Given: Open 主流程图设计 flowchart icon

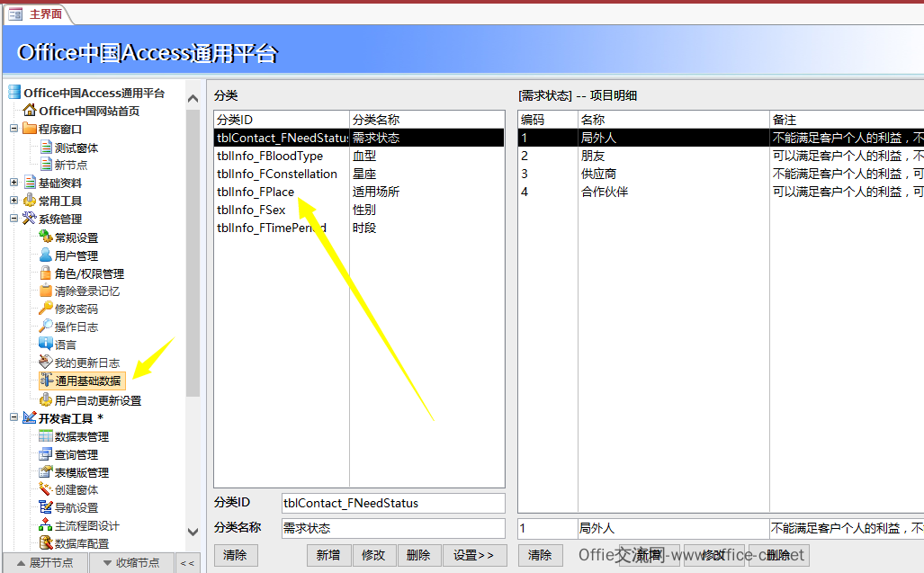Looking at the screenshot, I should (46, 525).
